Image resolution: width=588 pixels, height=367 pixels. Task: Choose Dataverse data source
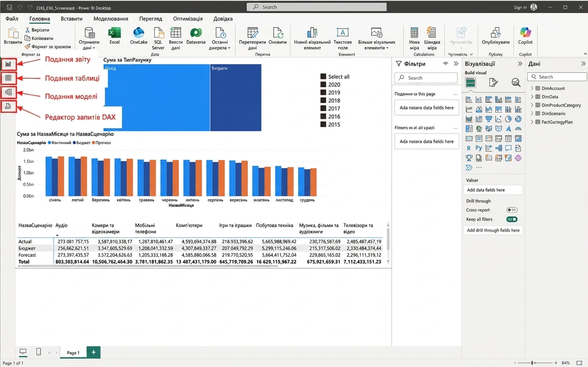pos(196,33)
